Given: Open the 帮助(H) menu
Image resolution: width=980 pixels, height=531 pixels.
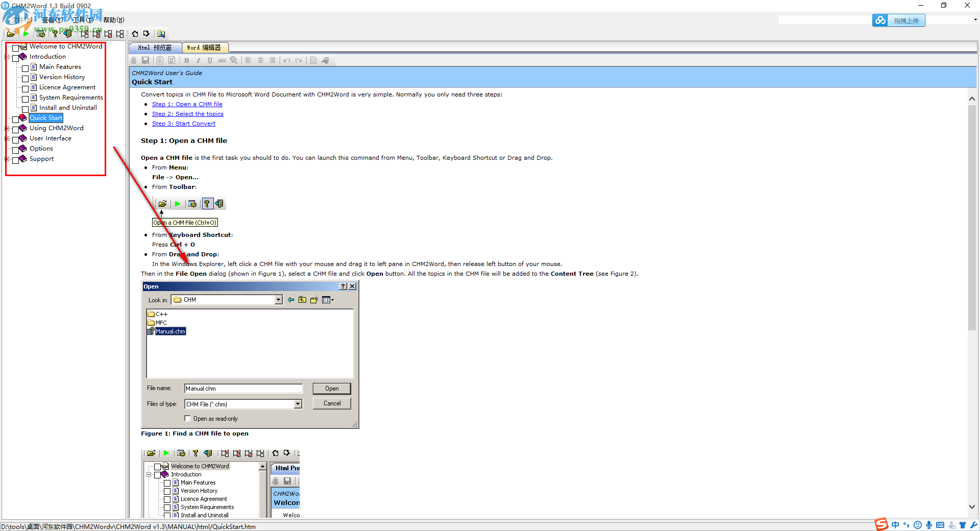Looking at the screenshot, I should tap(114, 20).
